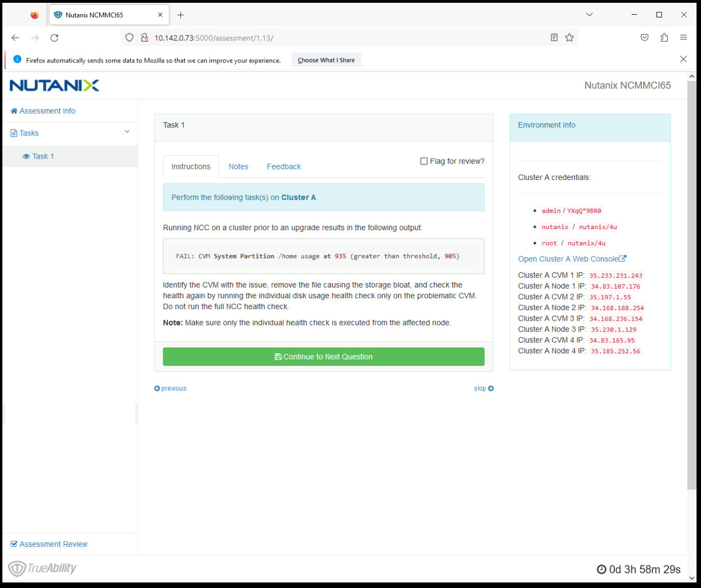The width and height of the screenshot is (701, 588).
Task: Select Cluster A Node 1 IP 34.83.107.176
Action: tap(615, 286)
